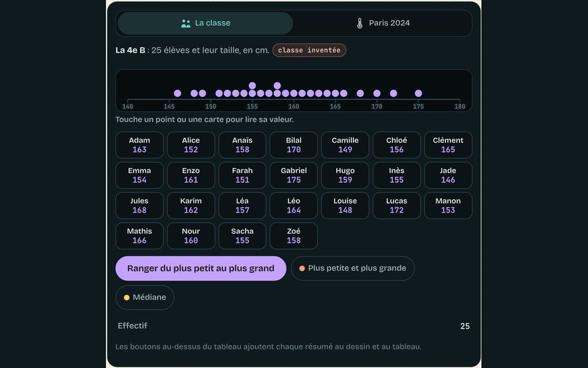This screenshot has height=368, width=588.
Task: Pick the Gabriel card
Action: pyautogui.click(x=293, y=175)
